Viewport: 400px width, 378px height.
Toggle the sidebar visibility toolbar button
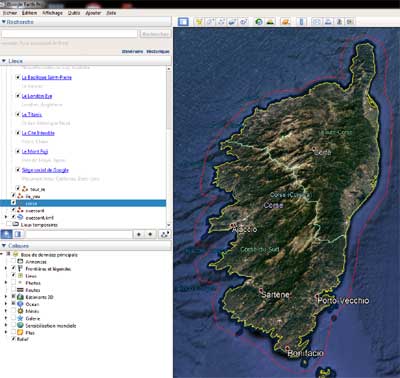pyautogui.click(x=183, y=22)
